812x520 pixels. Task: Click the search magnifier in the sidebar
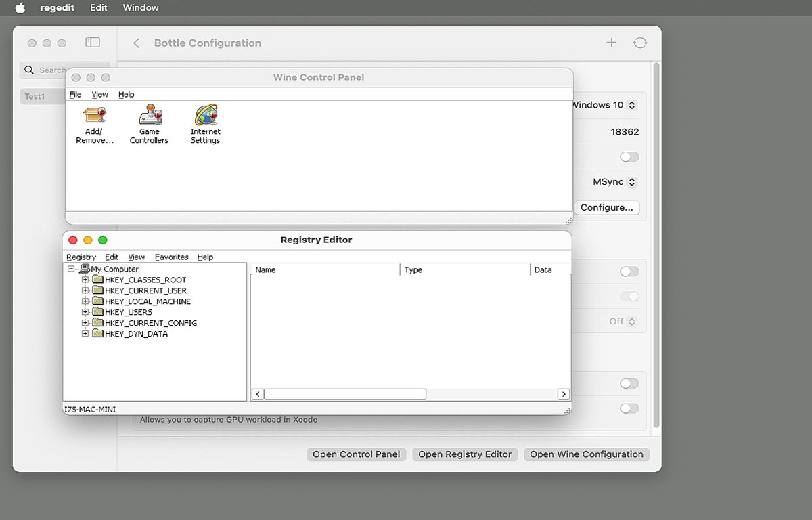point(28,70)
